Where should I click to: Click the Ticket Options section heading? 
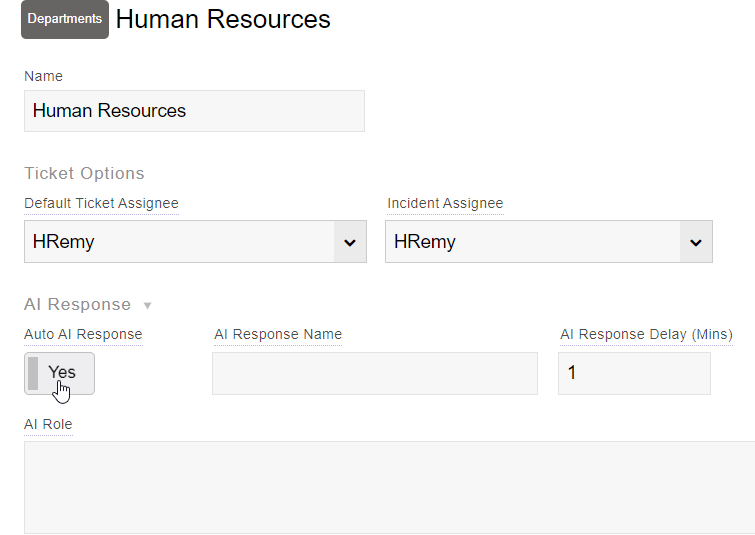click(x=84, y=173)
